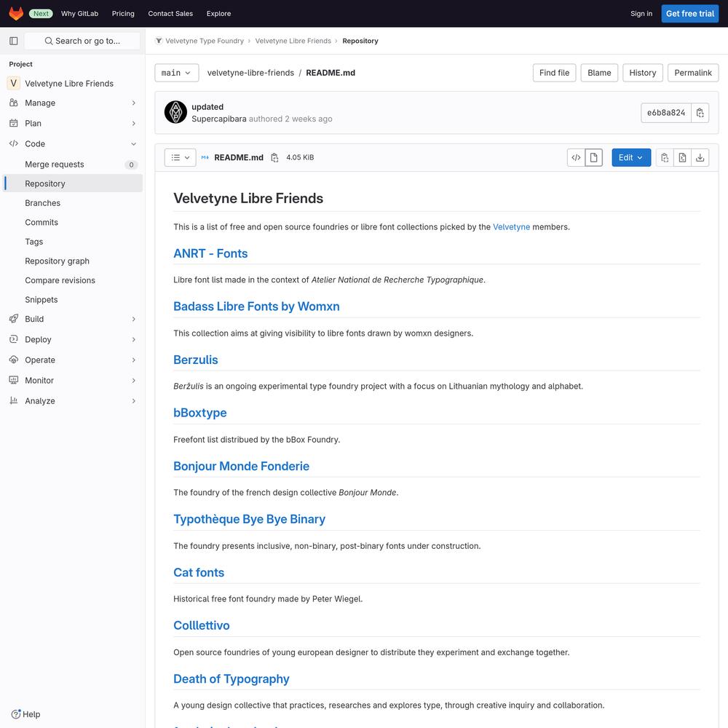This screenshot has height=728, width=728.
Task: Open the ANRT - Fonts heading link
Action: (210, 253)
